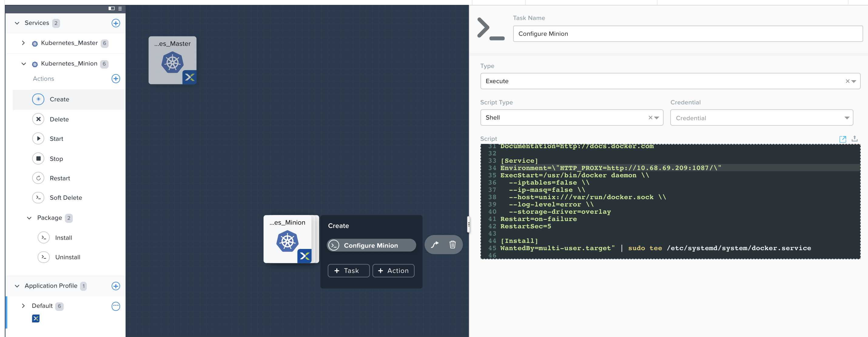The width and height of the screenshot is (868, 337).
Task: Add a new Action to Create
Action: 393,271
